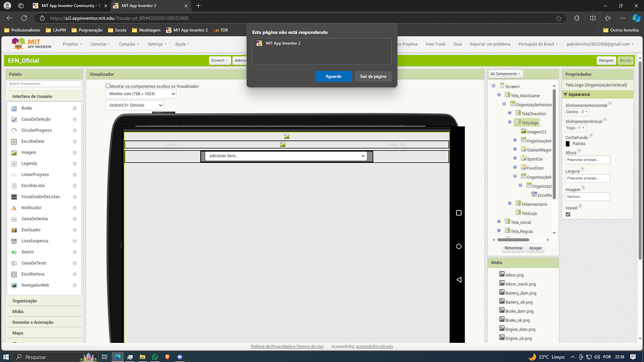Viewport: 644px width, 362px height.
Task: Open the Política de Privacidade link
Action: [x=287, y=346]
